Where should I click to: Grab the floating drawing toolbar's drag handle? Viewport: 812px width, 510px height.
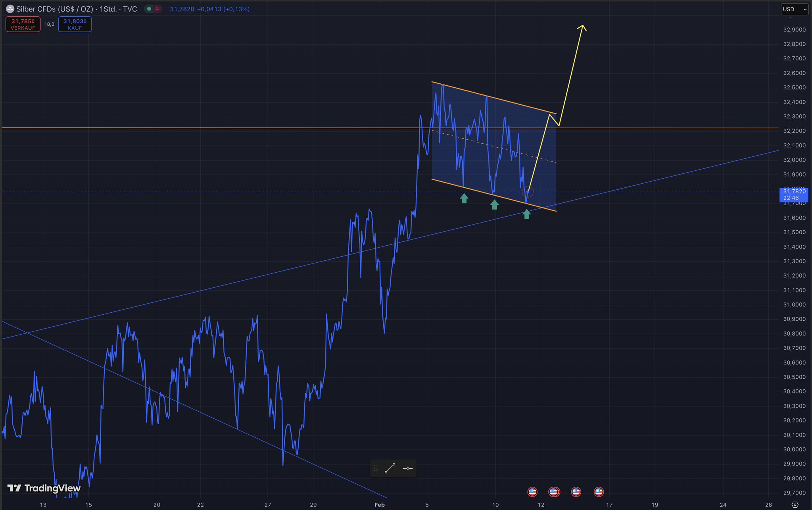coord(375,468)
